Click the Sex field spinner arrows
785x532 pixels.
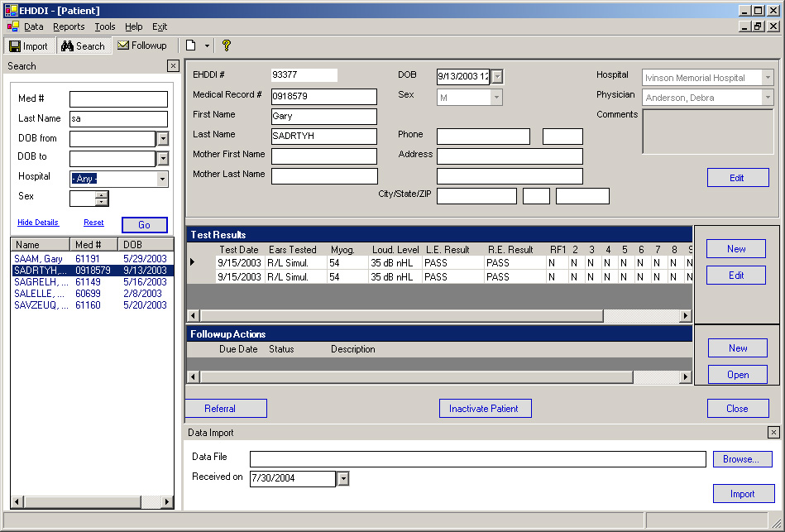click(x=102, y=199)
